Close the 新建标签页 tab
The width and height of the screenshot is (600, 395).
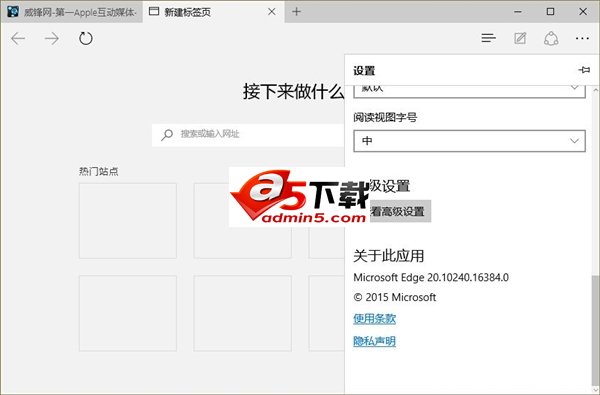[272, 12]
